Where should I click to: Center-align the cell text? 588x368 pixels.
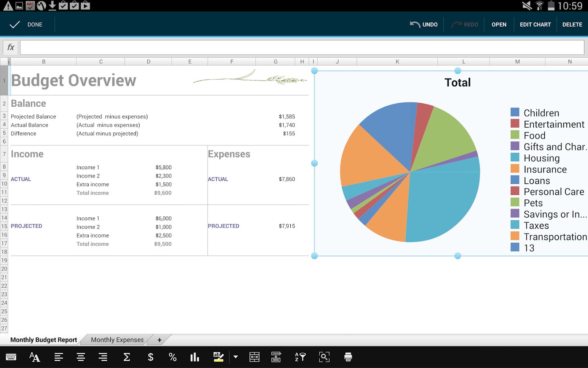tap(81, 357)
